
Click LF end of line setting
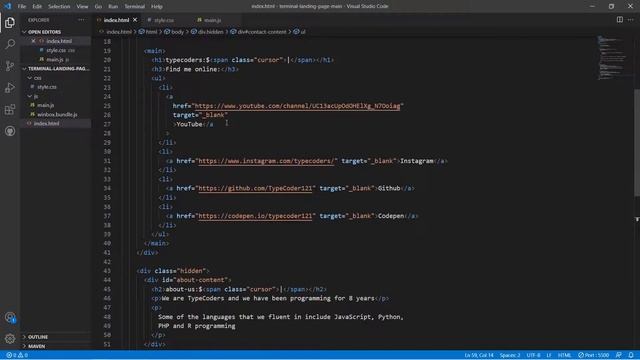pos(549,355)
